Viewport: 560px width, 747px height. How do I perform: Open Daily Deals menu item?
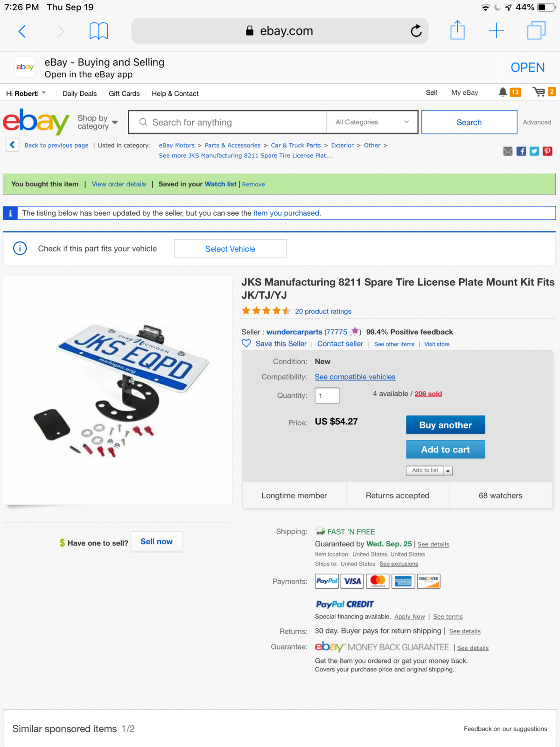point(80,93)
